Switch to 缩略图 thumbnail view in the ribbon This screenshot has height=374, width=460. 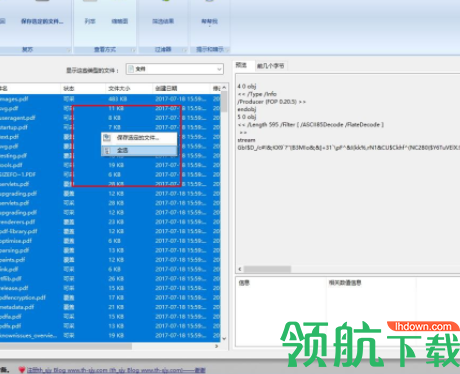click(120, 21)
